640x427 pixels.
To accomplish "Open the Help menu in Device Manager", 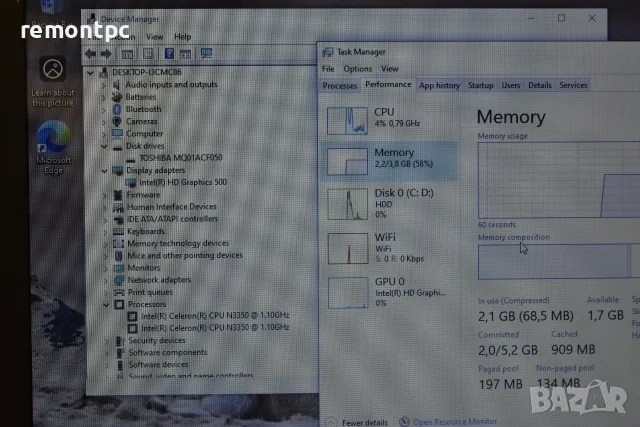I will click(182, 37).
